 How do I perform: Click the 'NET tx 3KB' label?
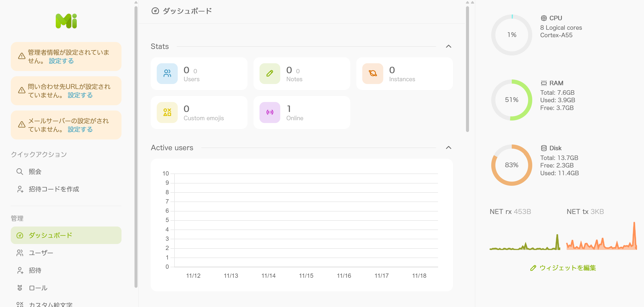(585, 212)
